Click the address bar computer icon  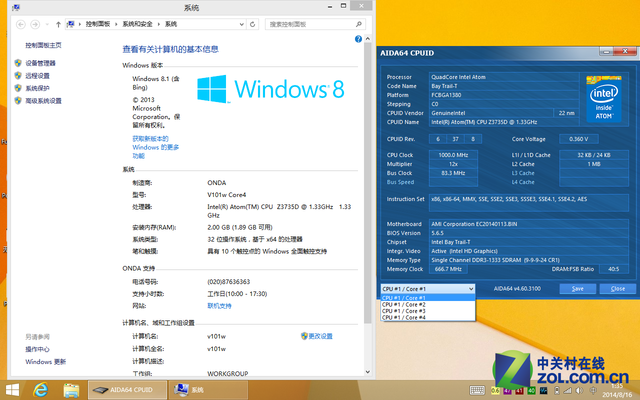point(71,24)
